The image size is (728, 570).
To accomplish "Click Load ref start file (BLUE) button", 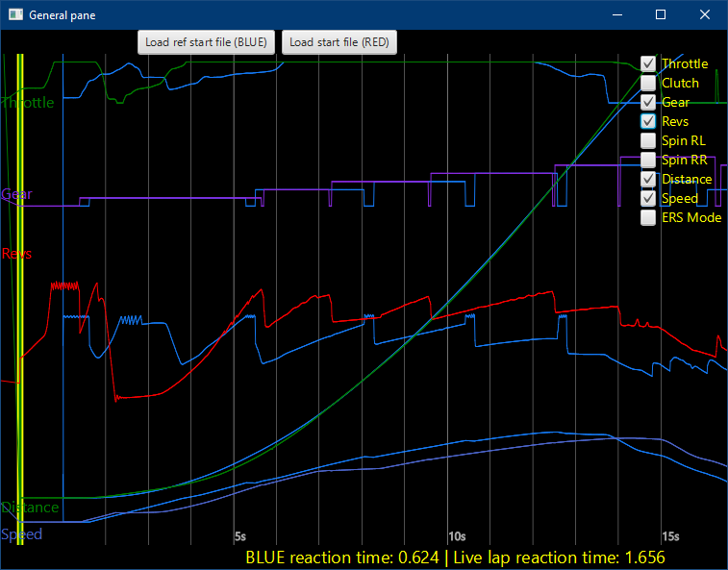I will coord(207,42).
